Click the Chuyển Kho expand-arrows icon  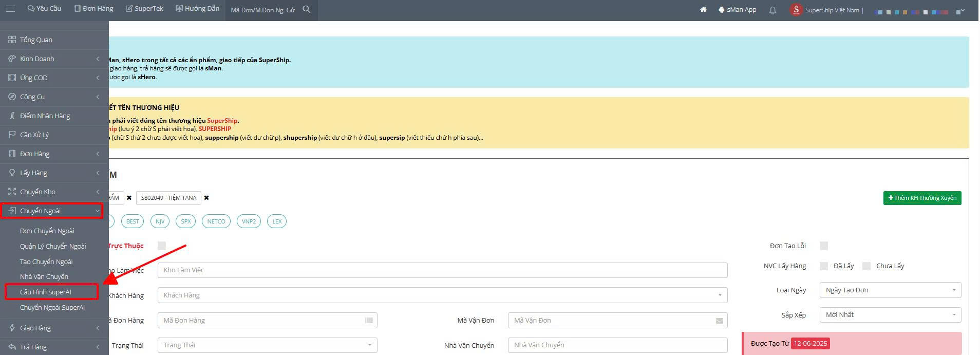(12, 192)
